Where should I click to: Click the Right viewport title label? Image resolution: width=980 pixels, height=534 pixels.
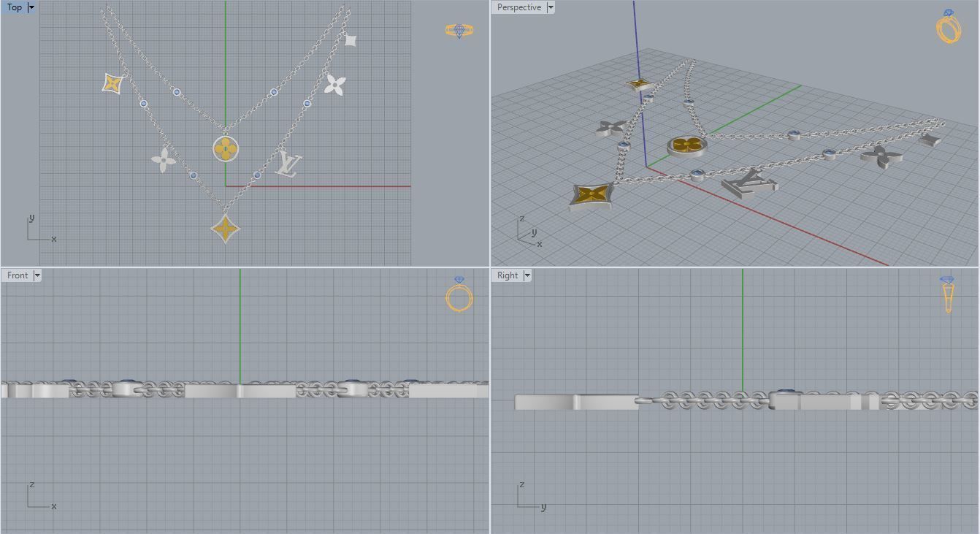point(508,275)
